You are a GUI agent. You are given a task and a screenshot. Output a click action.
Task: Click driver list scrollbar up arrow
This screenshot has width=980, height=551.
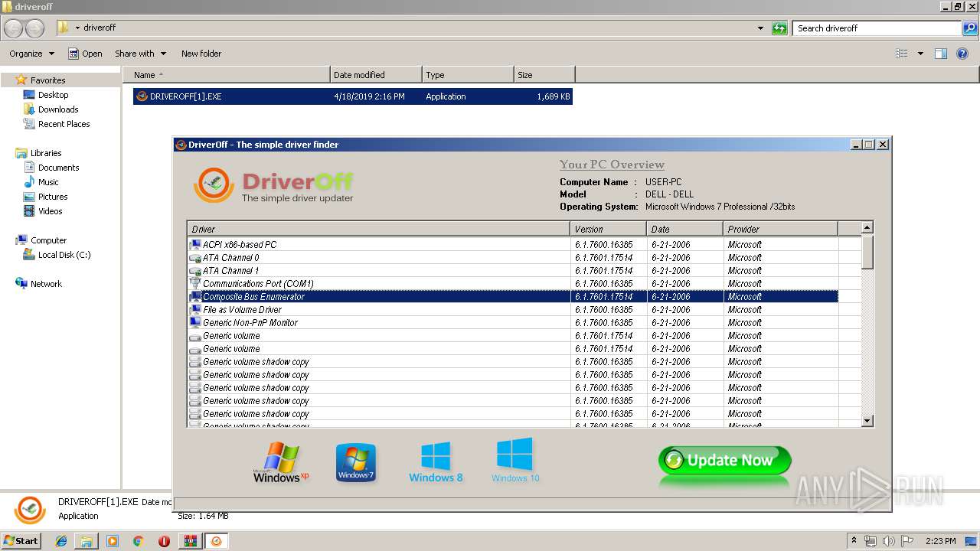pos(867,227)
